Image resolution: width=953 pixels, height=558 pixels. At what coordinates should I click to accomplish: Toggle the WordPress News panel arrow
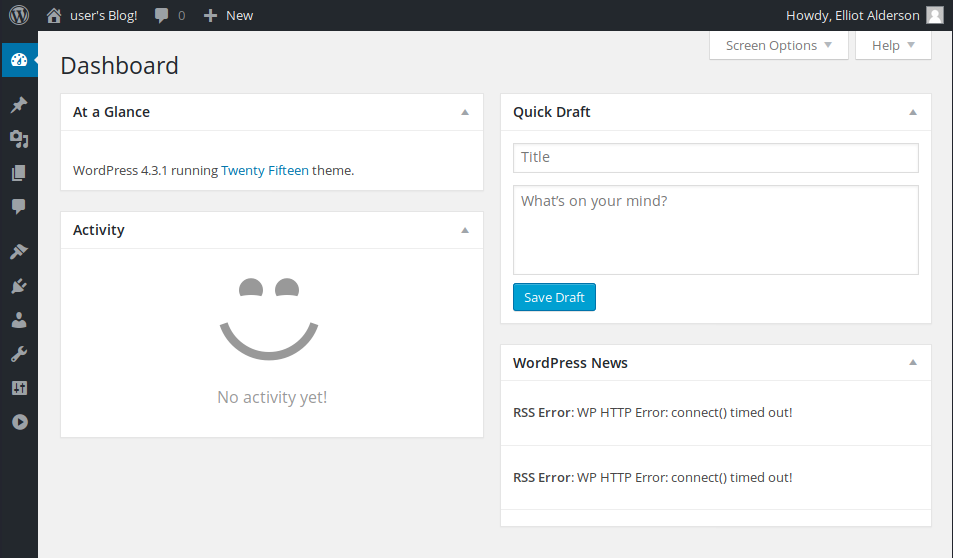[913, 363]
